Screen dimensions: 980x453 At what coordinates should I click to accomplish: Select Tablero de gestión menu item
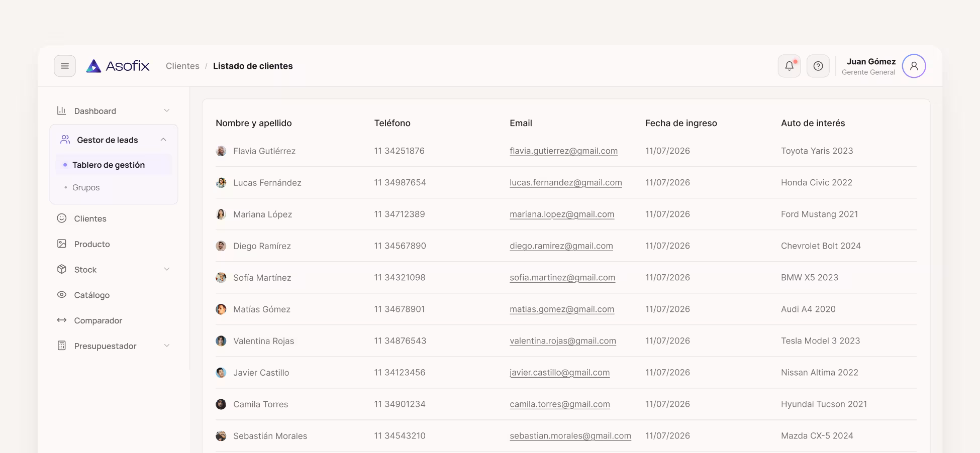(x=114, y=165)
